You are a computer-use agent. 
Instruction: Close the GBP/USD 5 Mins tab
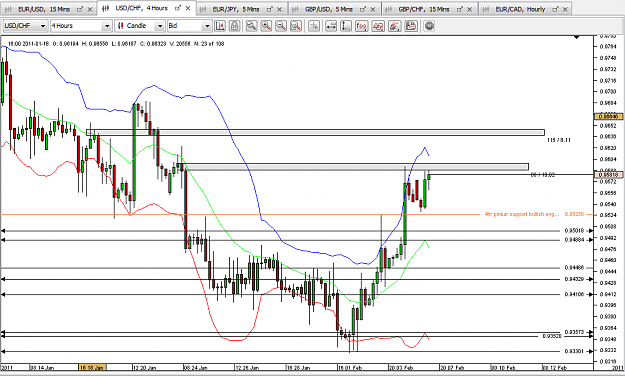point(373,9)
